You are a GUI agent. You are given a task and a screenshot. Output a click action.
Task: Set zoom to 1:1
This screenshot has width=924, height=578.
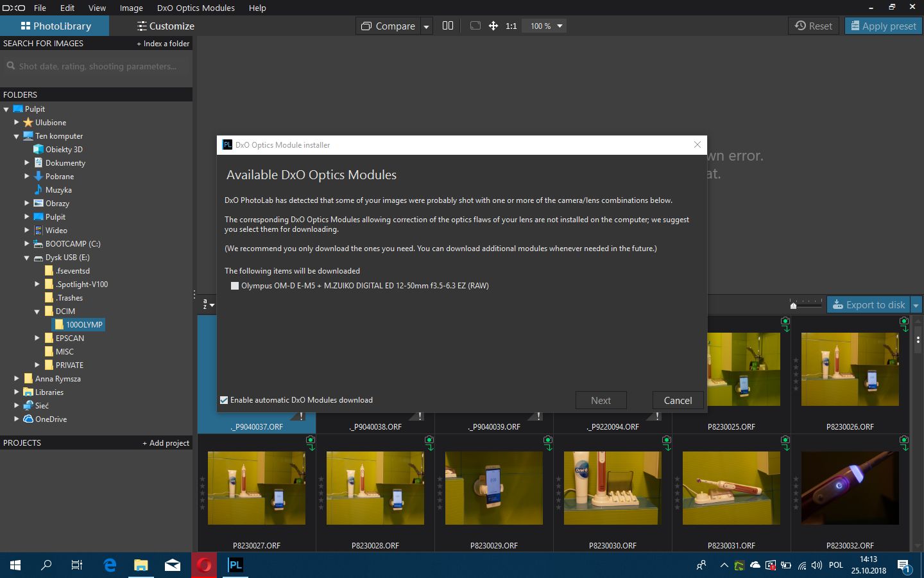(x=511, y=26)
